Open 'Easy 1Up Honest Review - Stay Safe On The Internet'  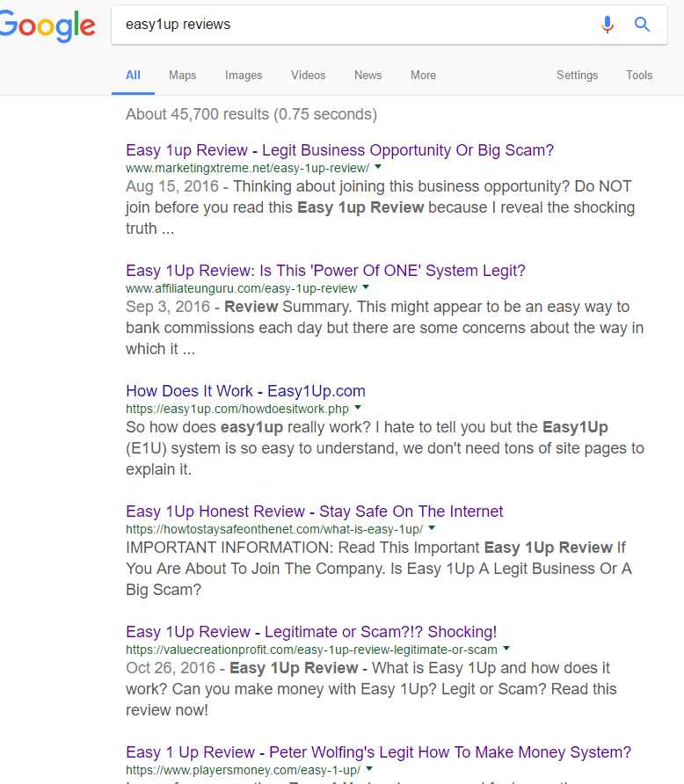point(315,512)
